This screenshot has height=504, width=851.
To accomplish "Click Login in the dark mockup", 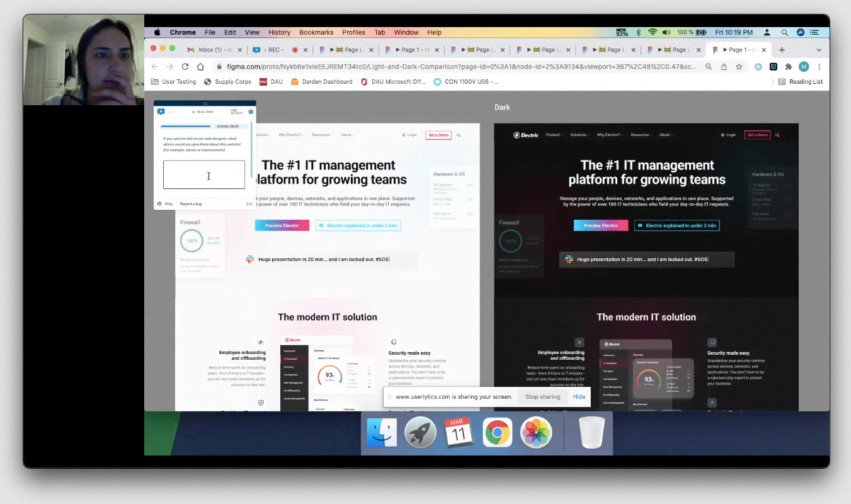I will pyautogui.click(x=728, y=135).
